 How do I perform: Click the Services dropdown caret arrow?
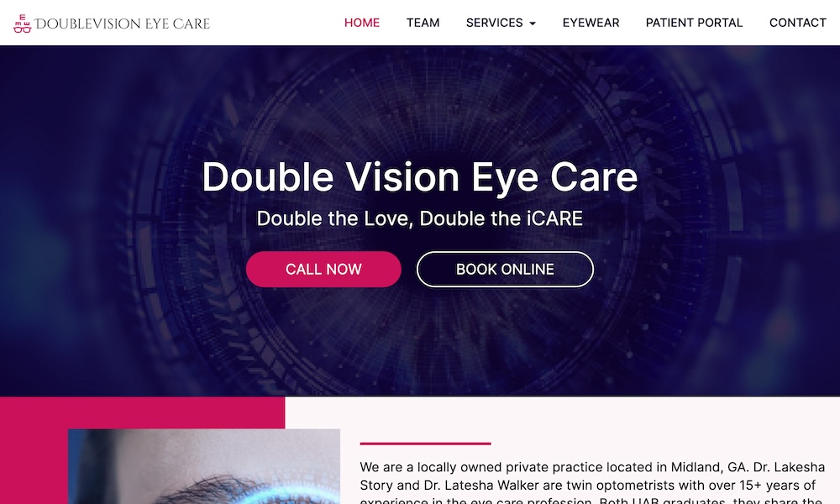532,24
